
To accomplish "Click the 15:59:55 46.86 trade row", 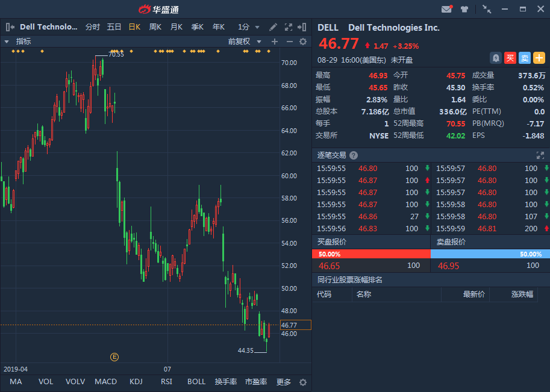I will click(x=371, y=217).
